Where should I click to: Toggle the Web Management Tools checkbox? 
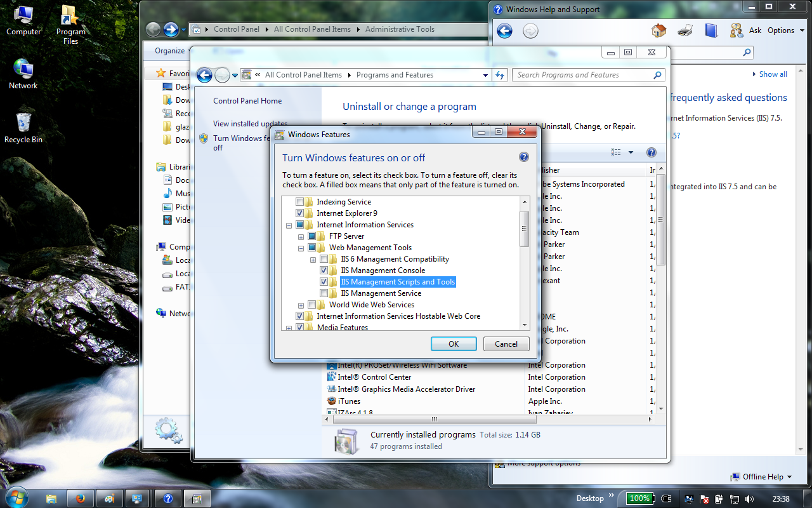click(x=311, y=248)
